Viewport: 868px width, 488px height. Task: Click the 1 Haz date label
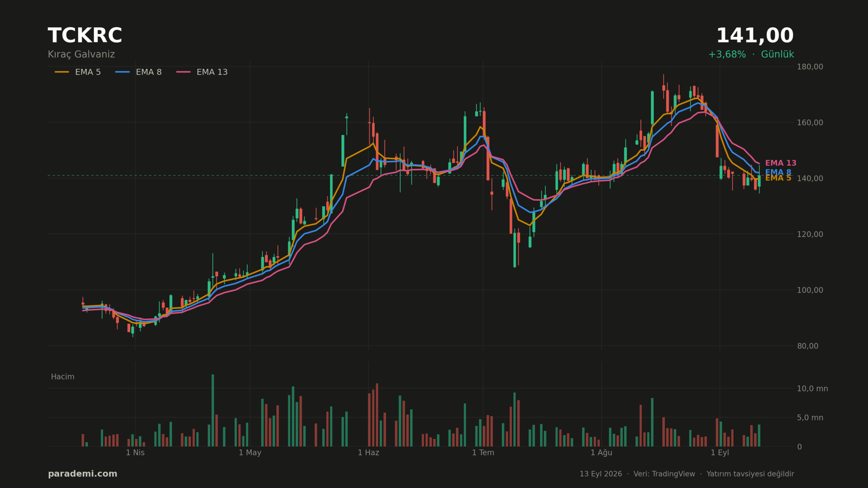point(368,453)
